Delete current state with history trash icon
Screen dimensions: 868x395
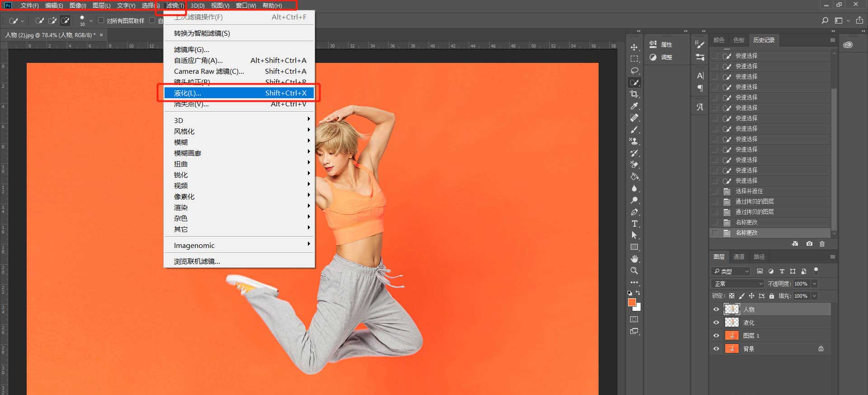(822, 244)
